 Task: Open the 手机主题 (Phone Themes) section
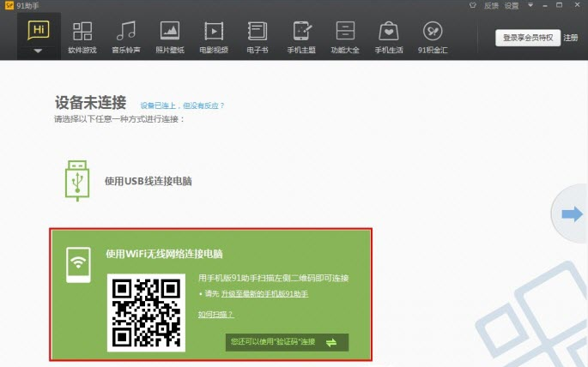[x=301, y=37]
